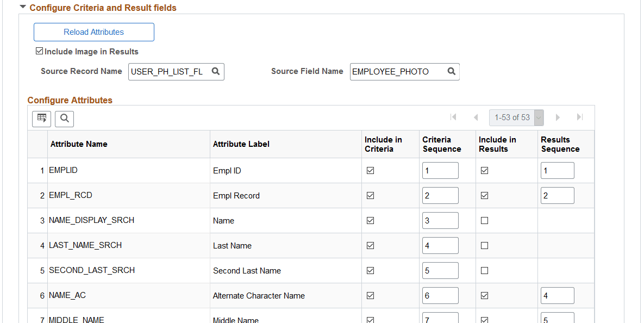This screenshot has width=644, height=323.
Task: Open the grid Find search icon
Action: point(64,119)
